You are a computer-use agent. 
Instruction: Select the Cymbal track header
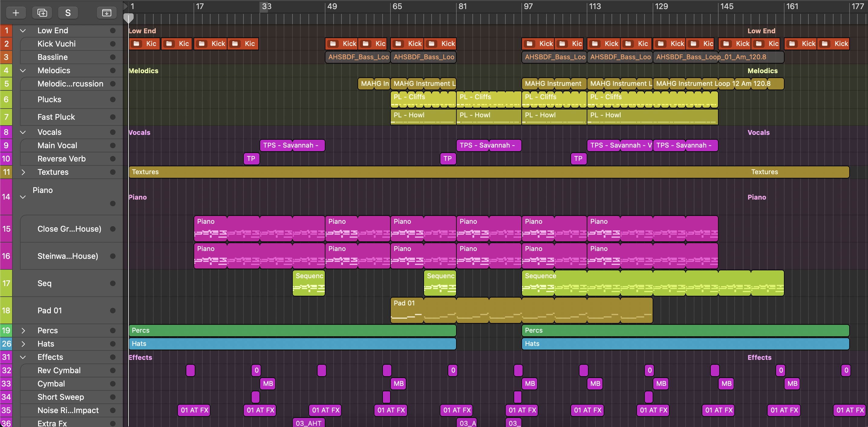tap(71, 383)
